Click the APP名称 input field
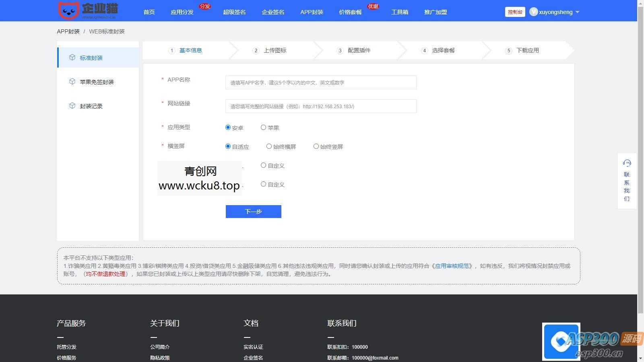Screen dimensions: 644x362 (321, 82)
